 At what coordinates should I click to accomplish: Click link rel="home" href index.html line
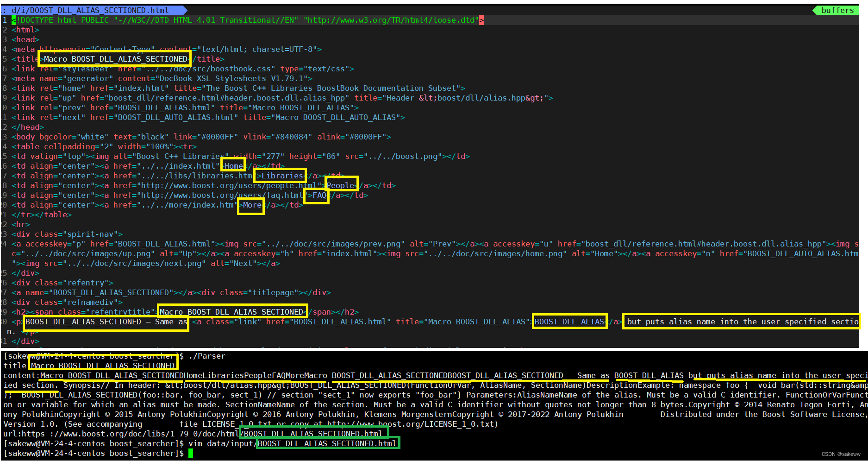[x=238, y=88]
